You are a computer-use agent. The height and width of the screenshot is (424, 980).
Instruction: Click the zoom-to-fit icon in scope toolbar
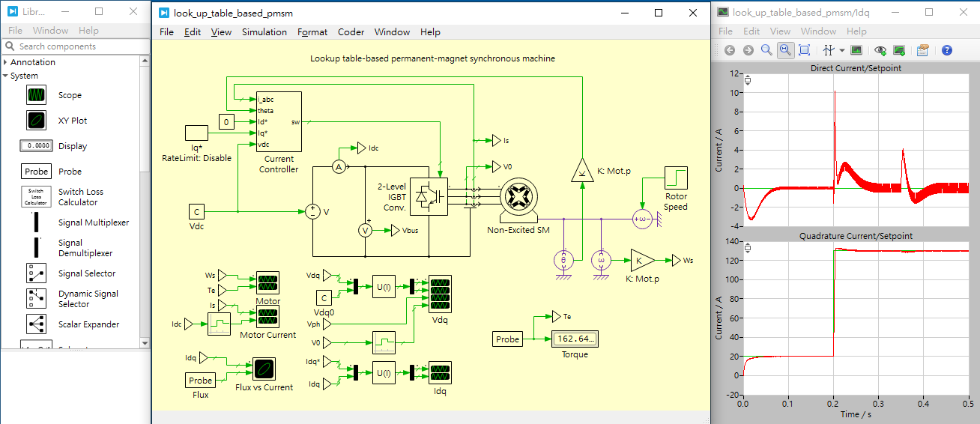[x=804, y=50]
